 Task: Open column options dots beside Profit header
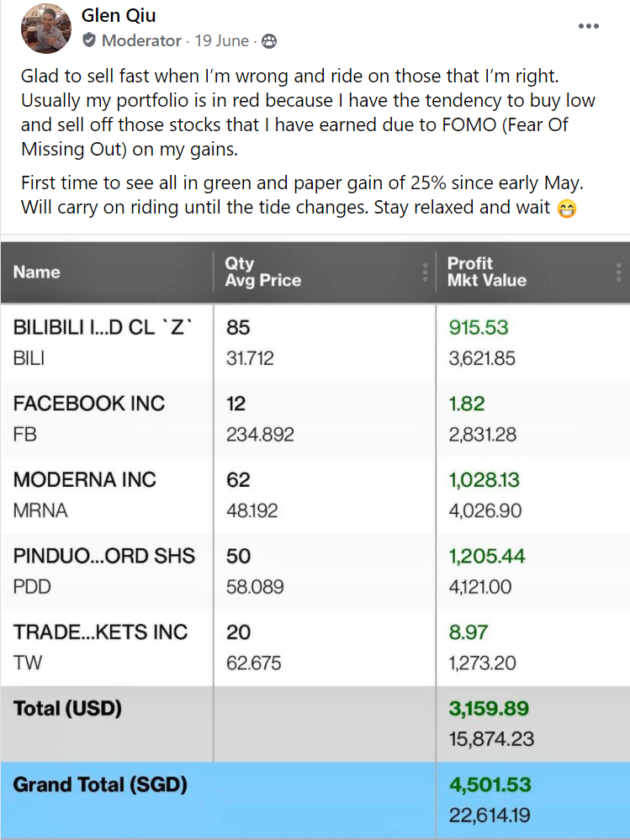click(619, 272)
